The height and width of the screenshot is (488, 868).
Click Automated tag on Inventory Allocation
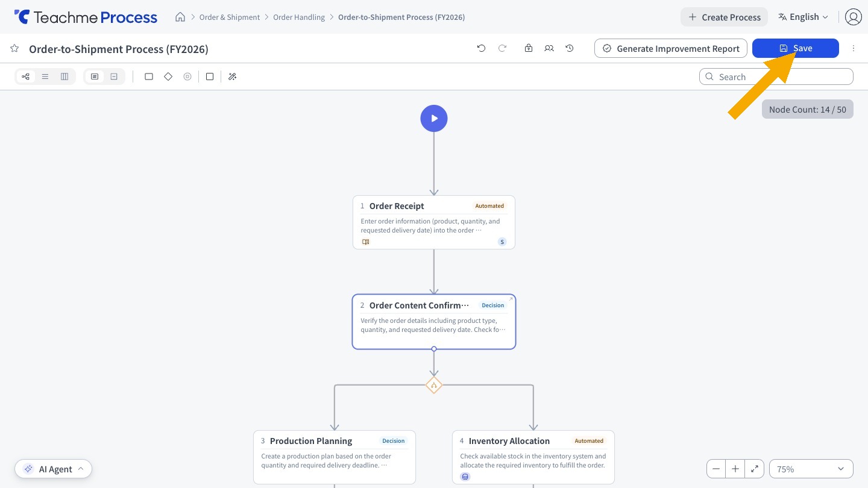coord(589,441)
